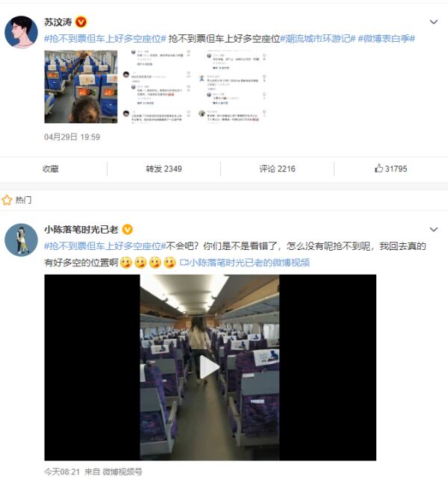Open hashtag #微博表白季#
The width and height of the screenshot is (448, 482).
click(386, 39)
